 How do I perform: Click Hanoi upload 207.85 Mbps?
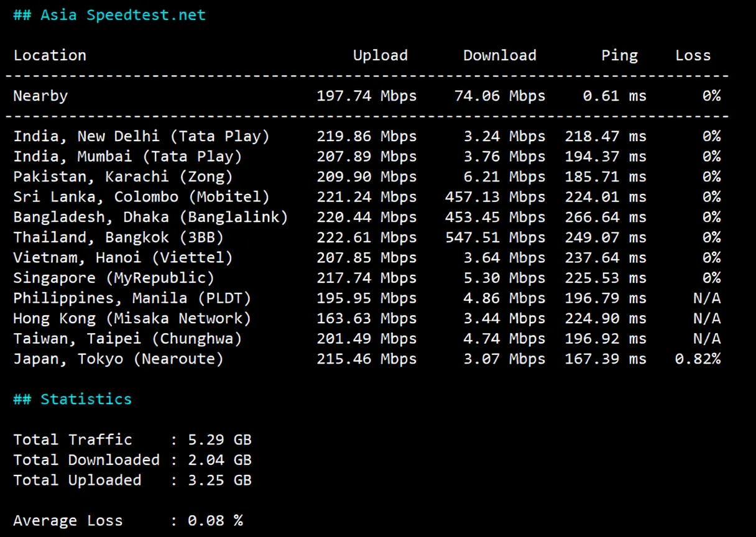367,257
